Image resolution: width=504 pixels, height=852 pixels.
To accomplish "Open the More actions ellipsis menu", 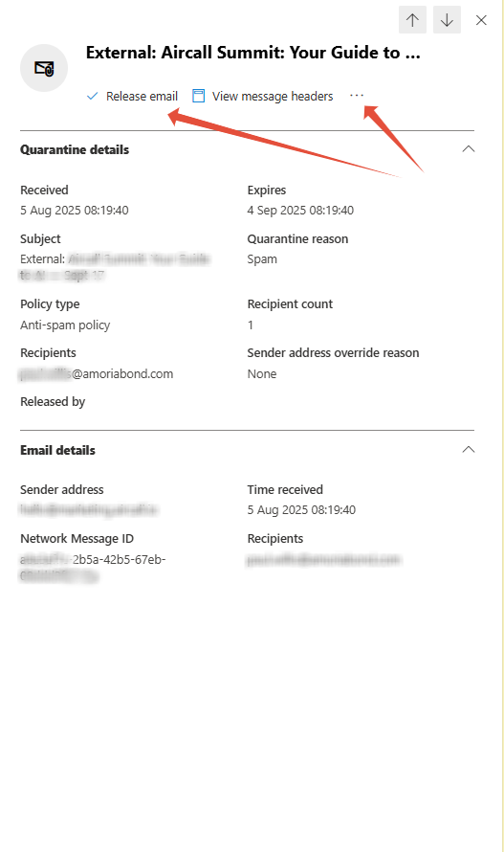I will (x=357, y=95).
